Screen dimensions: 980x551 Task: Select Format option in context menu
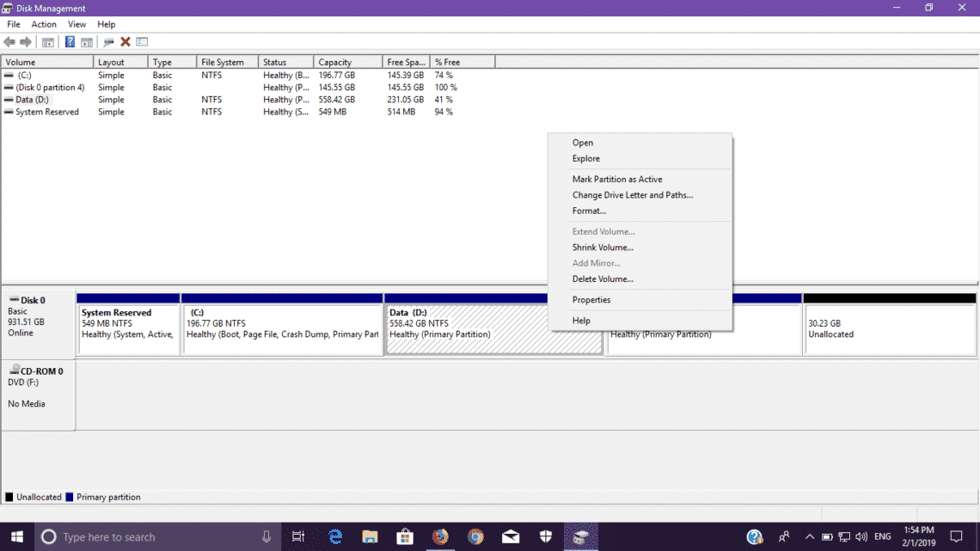click(x=589, y=211)
